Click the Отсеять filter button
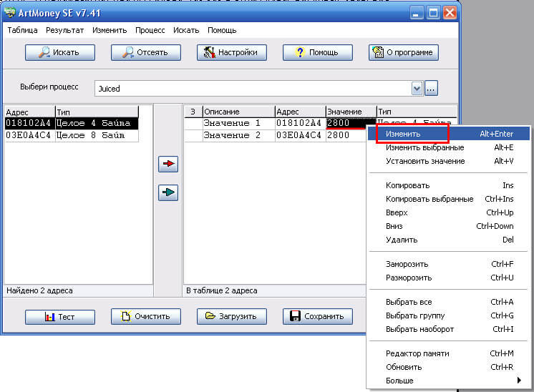Viewport: 534px width, 392px height. click(x=146, y=52)
